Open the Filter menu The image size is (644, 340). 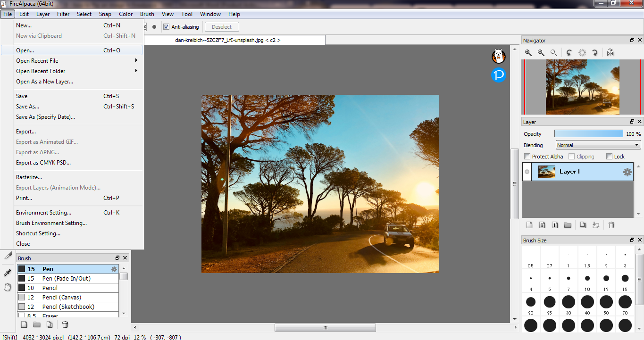coord(63,14)
